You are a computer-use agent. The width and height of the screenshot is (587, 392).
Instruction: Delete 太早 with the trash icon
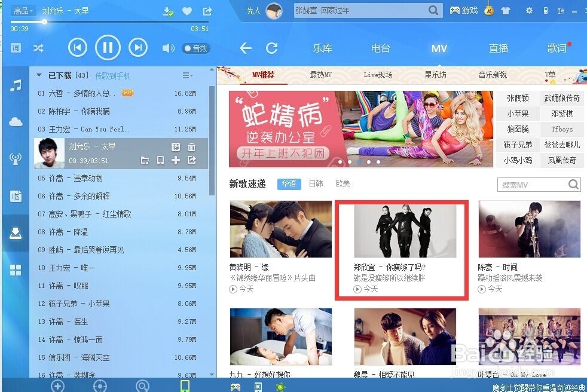(x=191, y=147)
